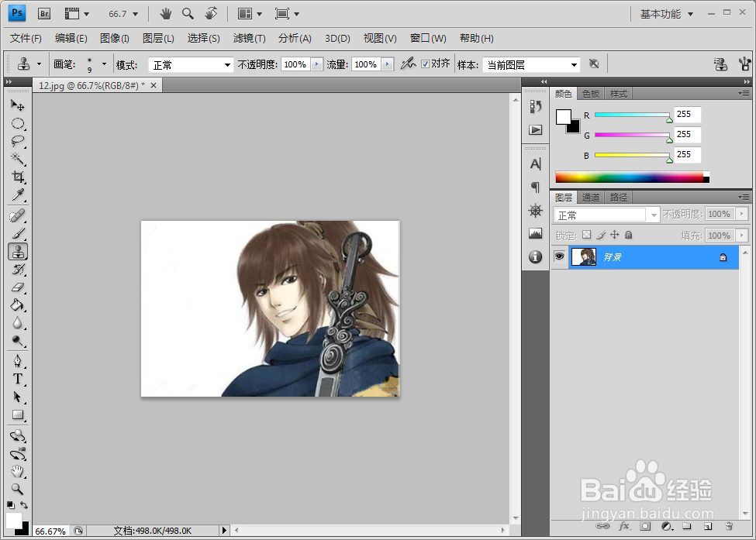The height and width of the screenshot is (540, 756).
Task: Select the Eraser tool
Action: coord(18,287)
